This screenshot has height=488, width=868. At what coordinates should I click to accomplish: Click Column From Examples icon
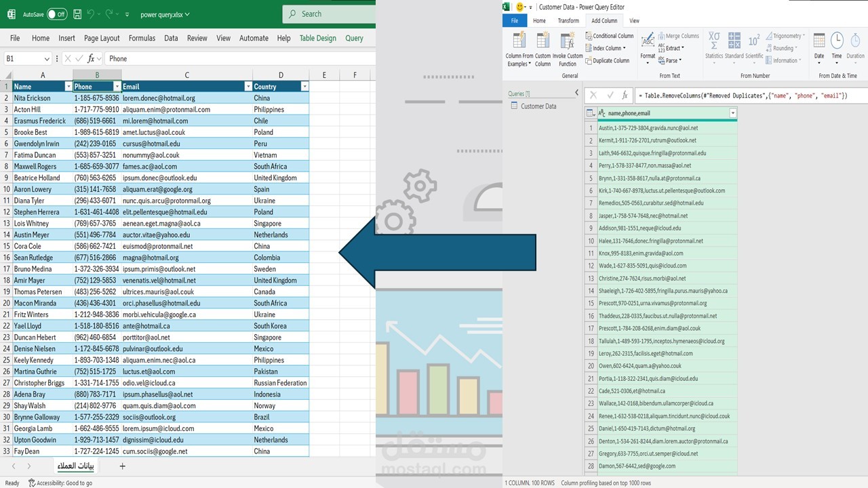[x=519, y=41]
